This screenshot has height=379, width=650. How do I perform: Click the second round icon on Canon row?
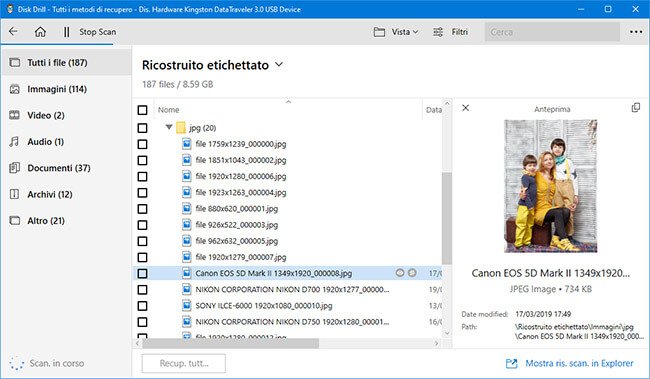[x=412, y=273]
